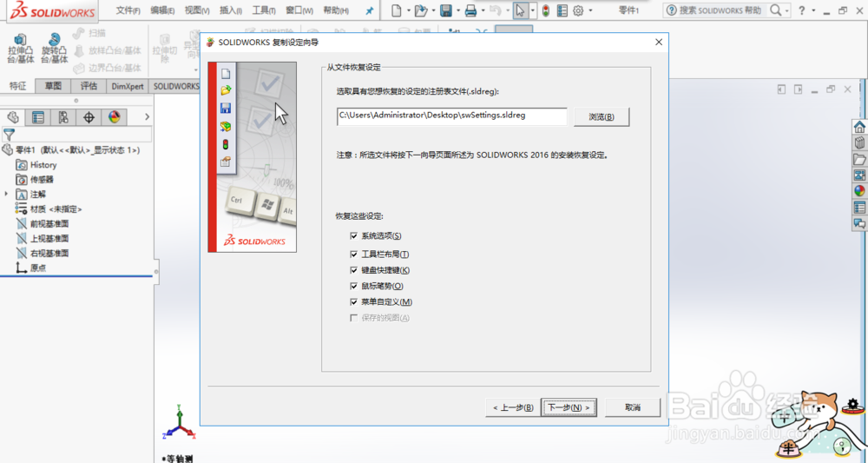The image size is (868, 463).
Task: Click the Save icon in top toolbar
Action: click(x=445, y=10)
